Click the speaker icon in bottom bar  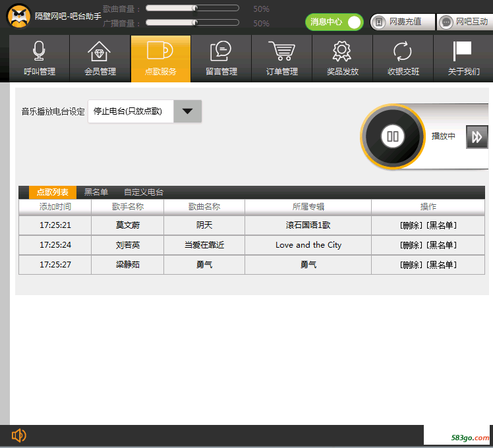pyautogui.click(x=19, y=435)
